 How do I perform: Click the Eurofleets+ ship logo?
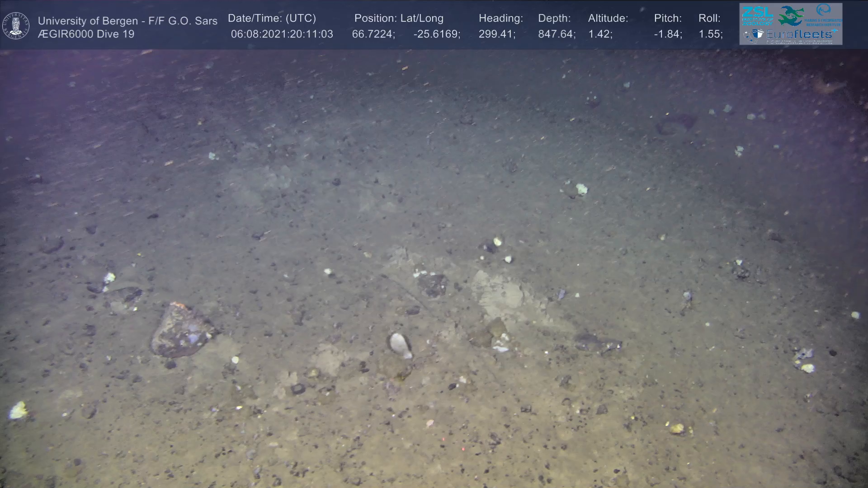pos(754,35)
